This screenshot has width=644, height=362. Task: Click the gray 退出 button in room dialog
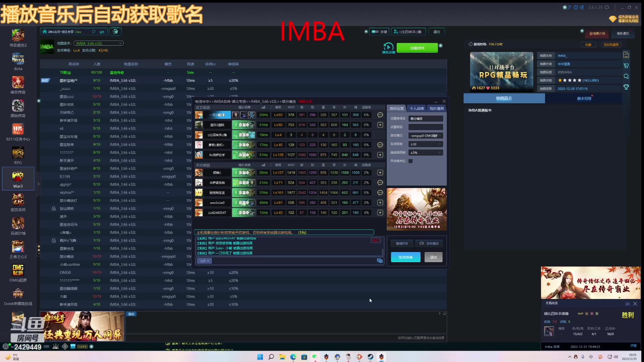point(433,257)
